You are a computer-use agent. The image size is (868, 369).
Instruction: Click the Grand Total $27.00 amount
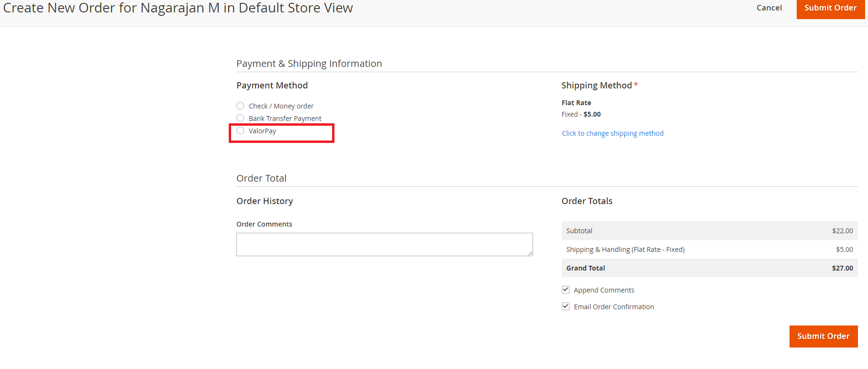click(x=842, y=268)
